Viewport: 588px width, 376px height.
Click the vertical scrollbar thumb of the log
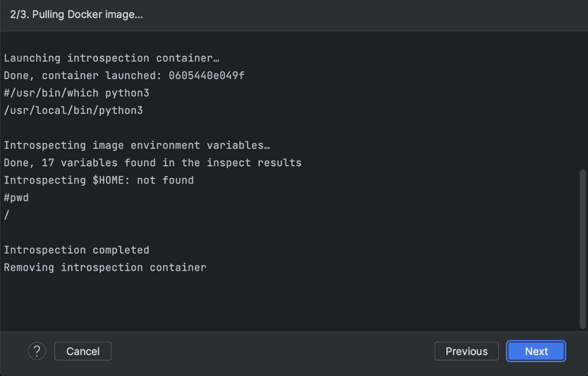click(583, 249)
